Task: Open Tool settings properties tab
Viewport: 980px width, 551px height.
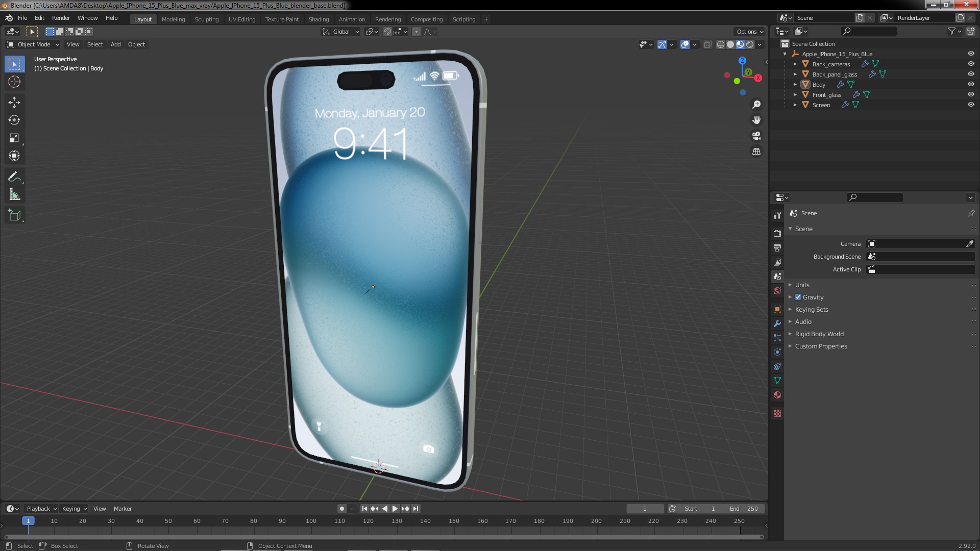Action: click(777, 215)
